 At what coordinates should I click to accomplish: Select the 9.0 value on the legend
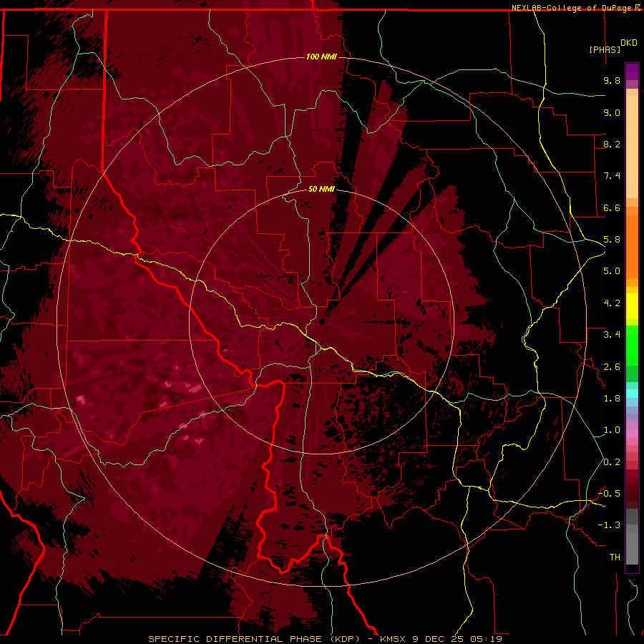click(x=612, y=112)
